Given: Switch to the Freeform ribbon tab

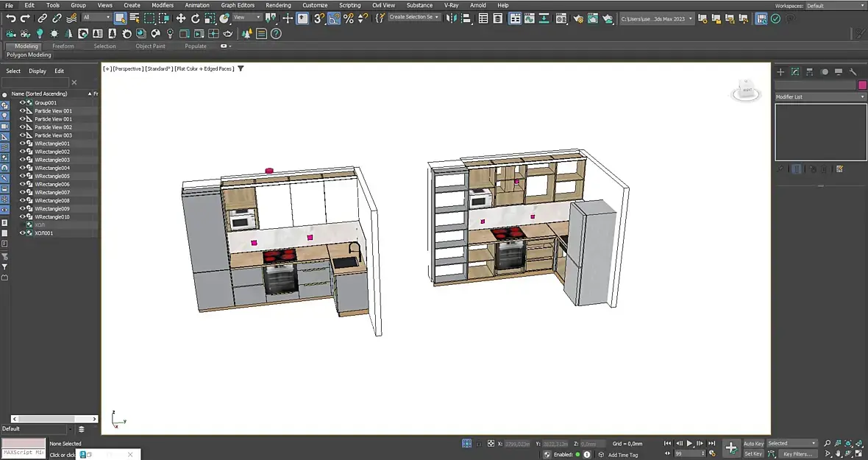Looking at the screenshot, I should click(x=63, y=46).
